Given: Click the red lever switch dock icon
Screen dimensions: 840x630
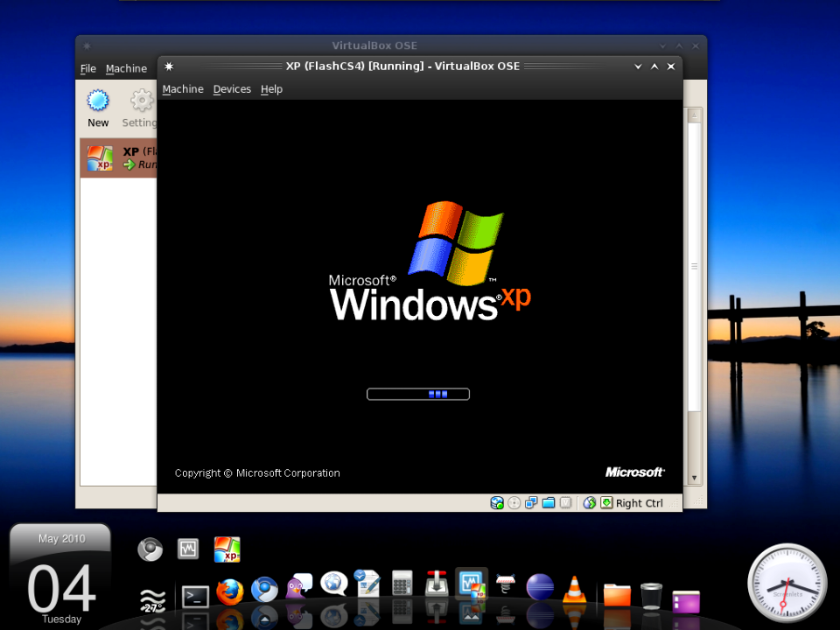Looking at the screenshot, I should [437, 584].
